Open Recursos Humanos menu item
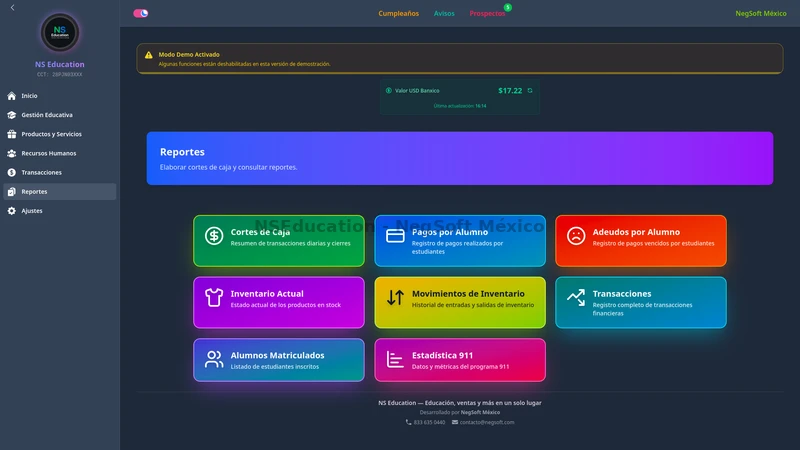Screen dimensions: 800x450 [60, 153]
